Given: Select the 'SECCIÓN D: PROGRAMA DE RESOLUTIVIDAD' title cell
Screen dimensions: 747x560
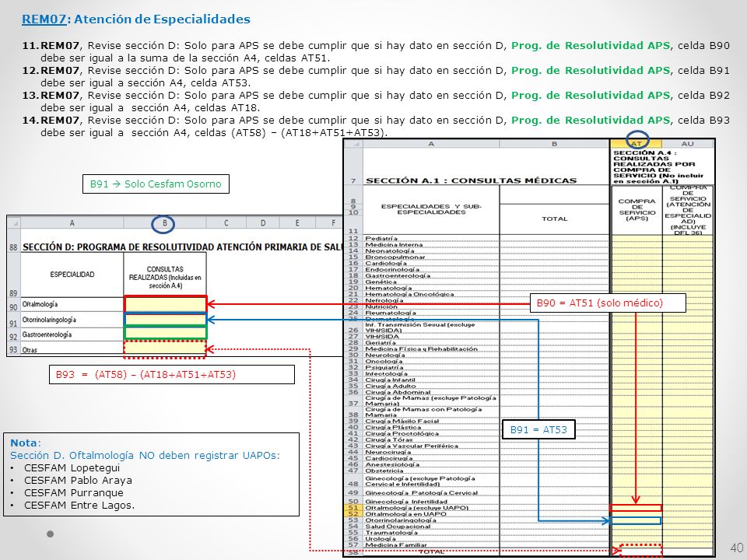Looking at the screenshot, I should (182, 247).
